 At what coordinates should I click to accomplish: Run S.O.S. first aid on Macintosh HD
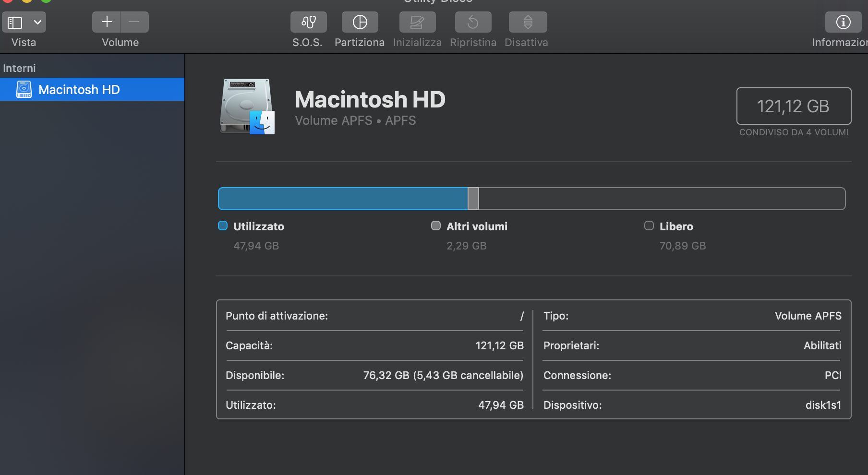[308, 22]
